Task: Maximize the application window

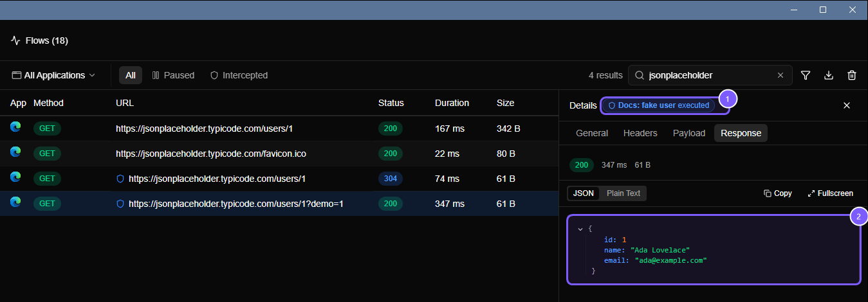Action: point(823,10)
